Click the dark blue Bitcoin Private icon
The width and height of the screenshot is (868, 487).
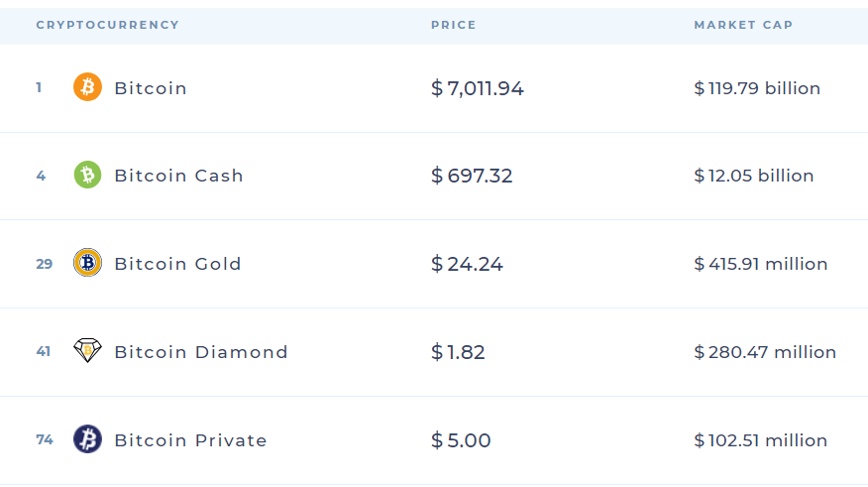[87, 439]
